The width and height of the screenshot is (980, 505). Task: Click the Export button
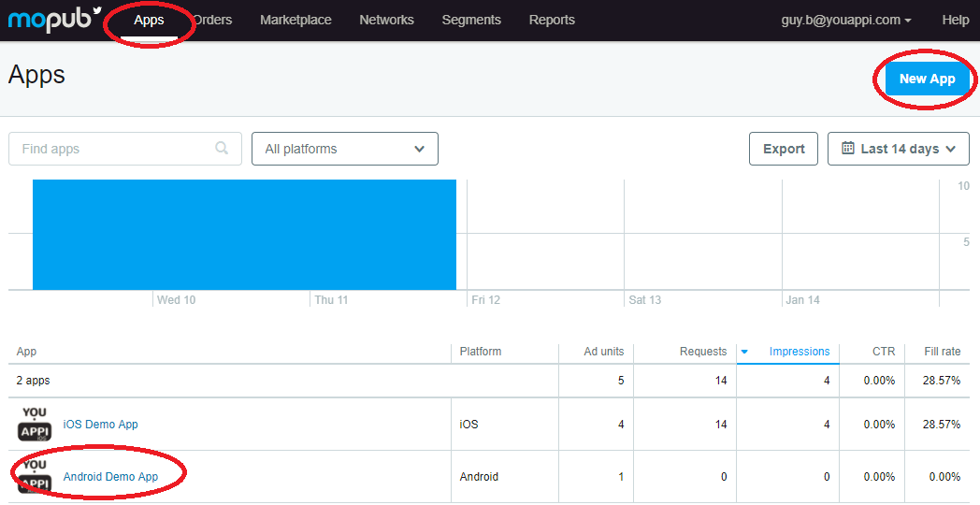[784, 149]
